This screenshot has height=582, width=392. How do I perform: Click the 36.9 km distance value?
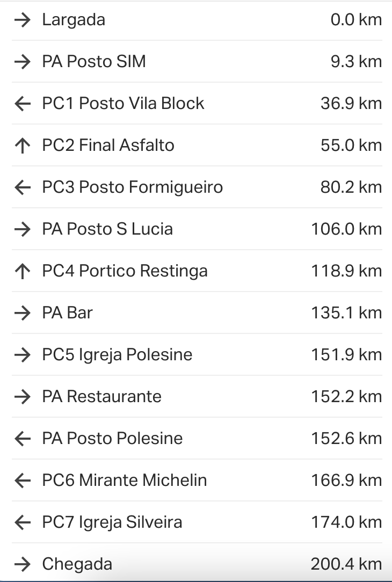click(351, 104)
